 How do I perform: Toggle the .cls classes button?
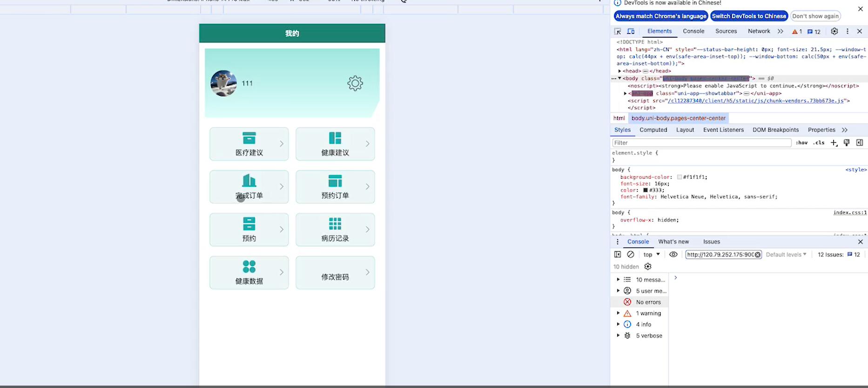pyautogui.click(x=819, y=143)
